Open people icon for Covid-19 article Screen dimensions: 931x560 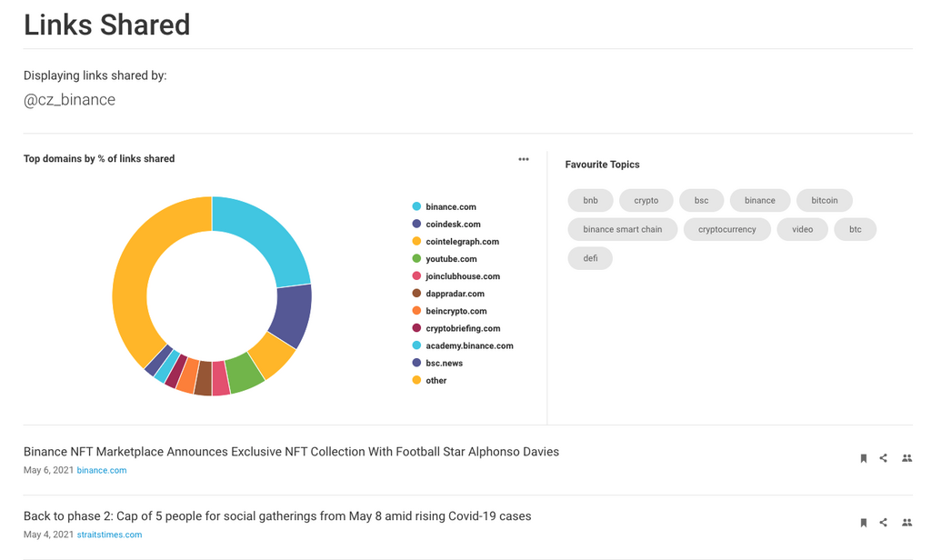pos(906,523)
